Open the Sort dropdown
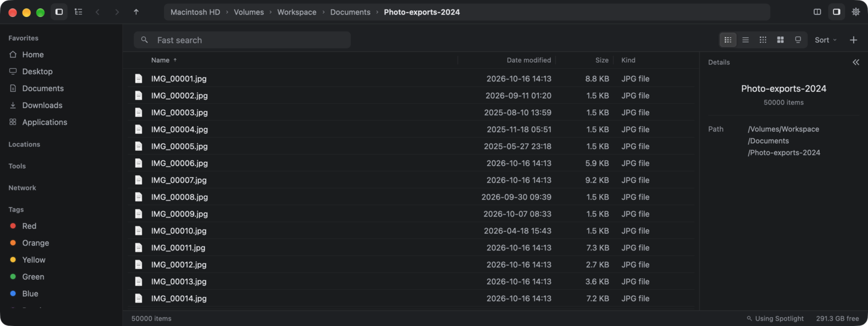868x326 pixels. (x=825, y=40)
